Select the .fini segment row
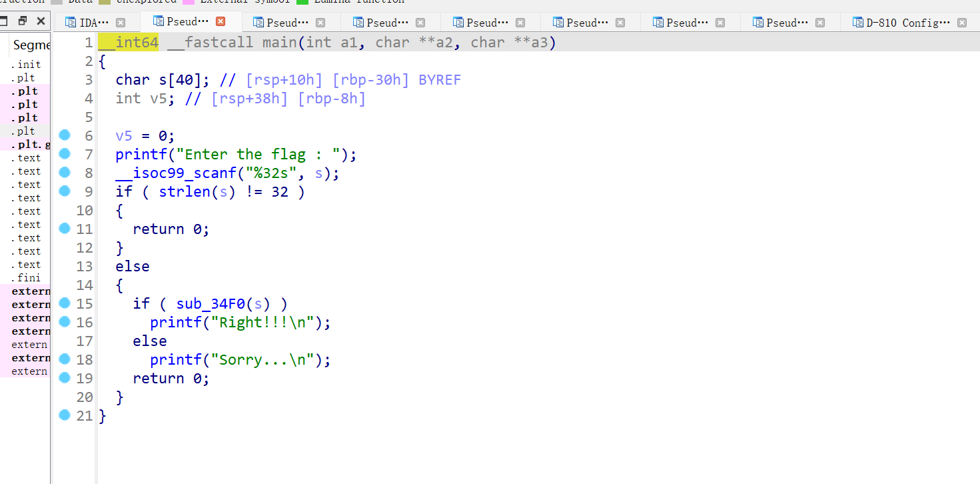The height and width of the screenshot is (484, 980). pyautogui.click(x=25, y=278)
